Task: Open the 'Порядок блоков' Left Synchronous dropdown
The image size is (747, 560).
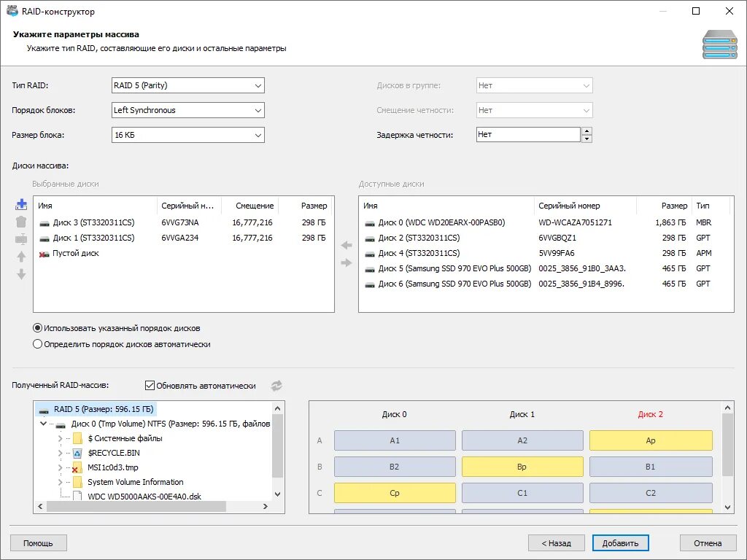Action: pos(187,111)
